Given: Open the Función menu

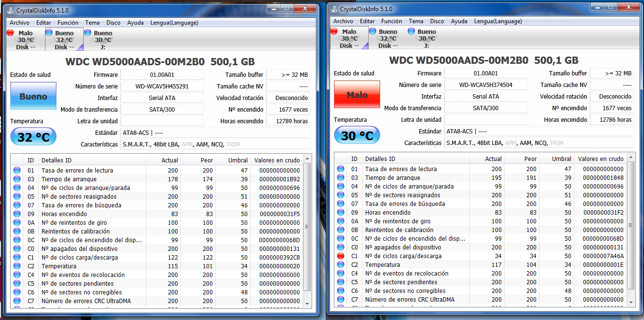Looking at the screenshot, I should 68,22.
